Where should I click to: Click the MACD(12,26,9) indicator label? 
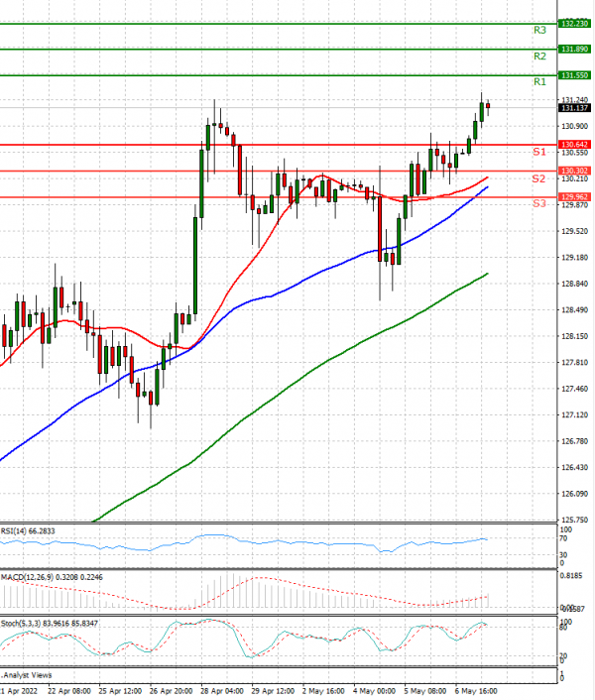tap(52, 578)
